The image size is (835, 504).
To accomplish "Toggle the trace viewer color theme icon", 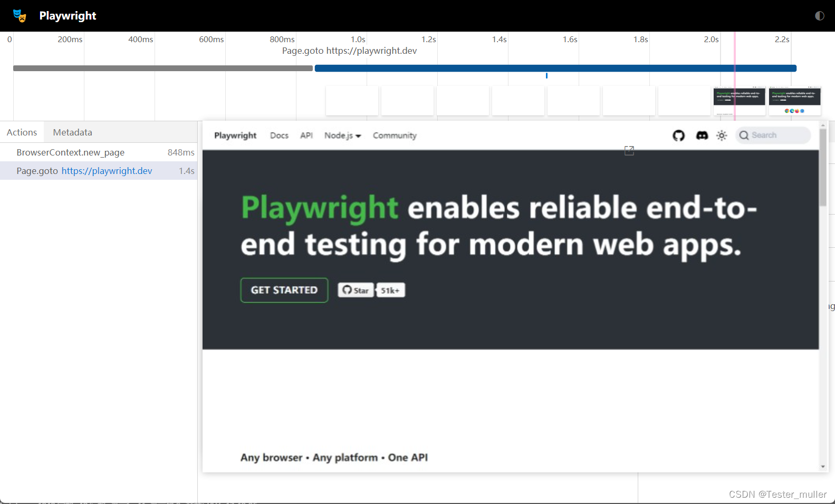I will (x=819, y=16).
